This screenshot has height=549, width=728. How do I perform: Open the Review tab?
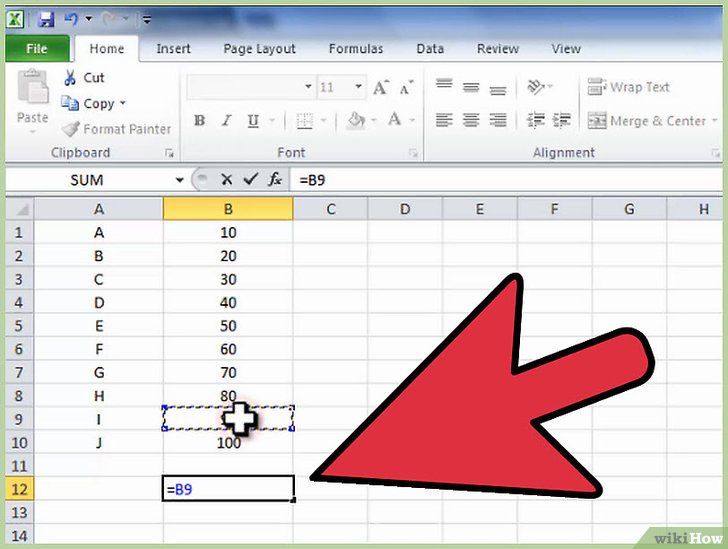click(498, 49)
